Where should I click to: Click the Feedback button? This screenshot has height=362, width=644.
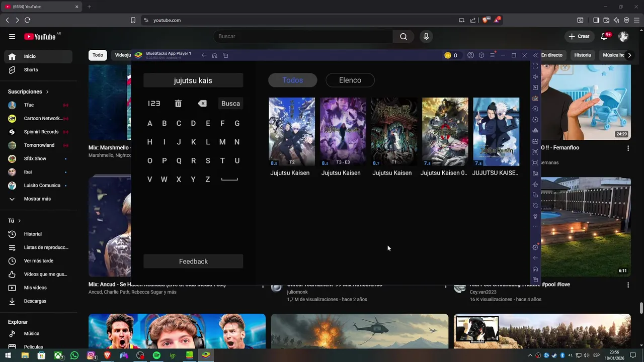pyautogui.click(x=193, y=261)
